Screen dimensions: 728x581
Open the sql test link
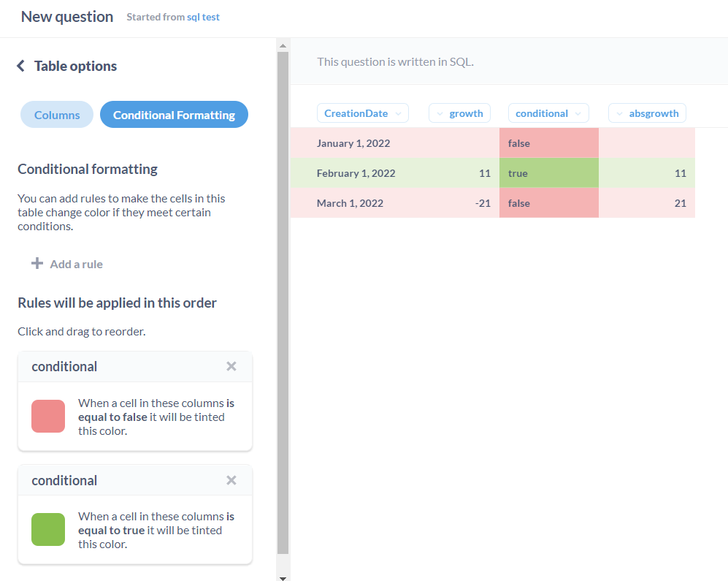pos(204,16)
